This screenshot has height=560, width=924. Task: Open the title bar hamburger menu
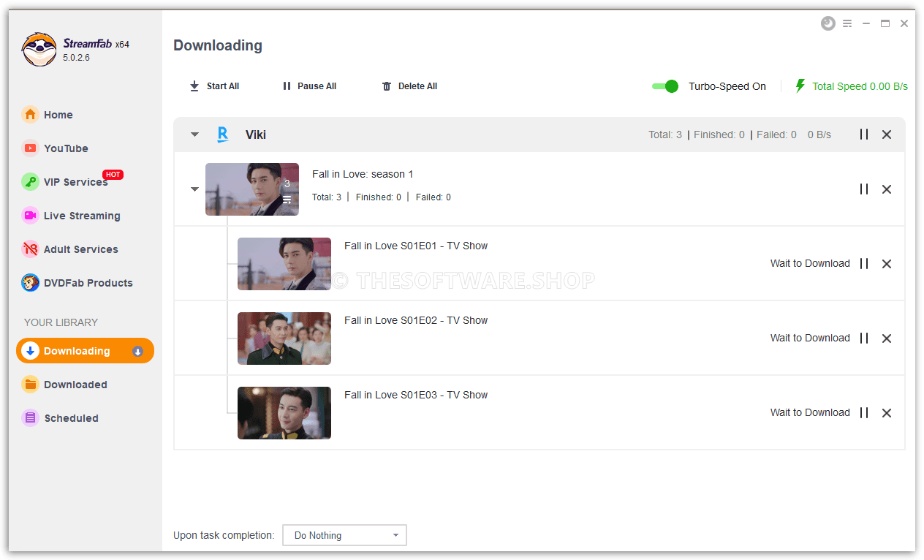(x=847, y=23)
